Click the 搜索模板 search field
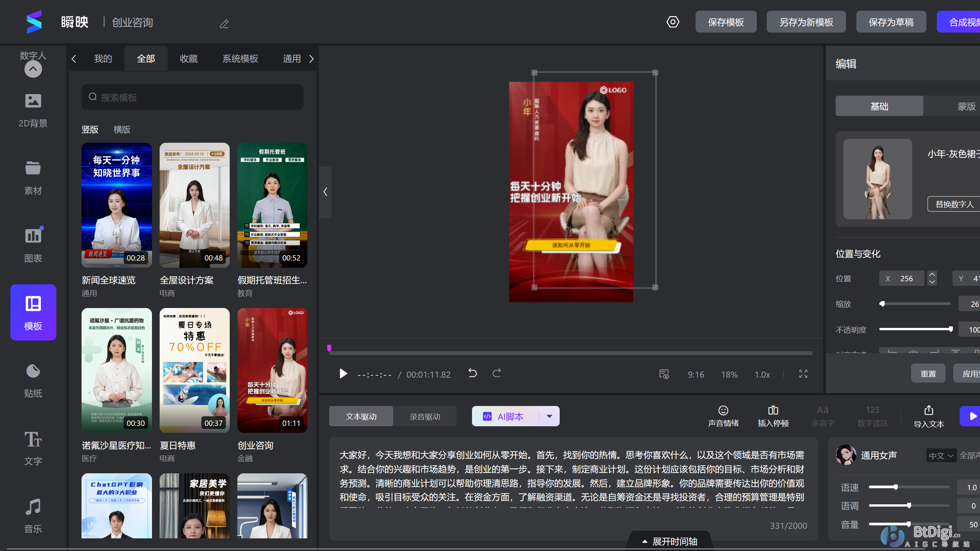 pyautogui.click(x=192, y=97)
